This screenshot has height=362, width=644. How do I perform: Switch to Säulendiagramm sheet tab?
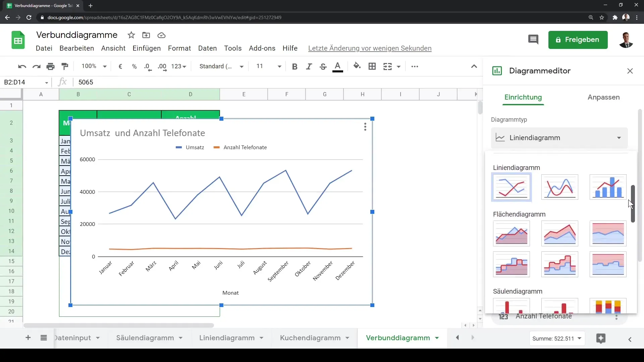145,338
